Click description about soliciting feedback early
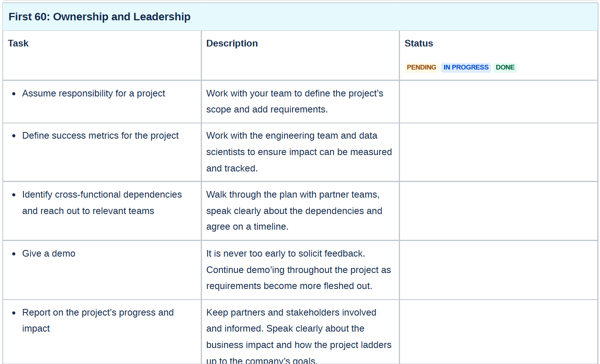The width and height of the screenshot is (600, 364). [x=298, y=270]
